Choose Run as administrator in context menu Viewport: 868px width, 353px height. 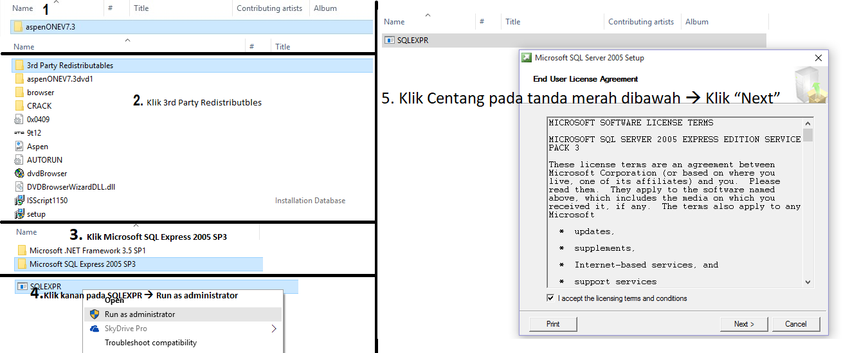click(183, 314)
